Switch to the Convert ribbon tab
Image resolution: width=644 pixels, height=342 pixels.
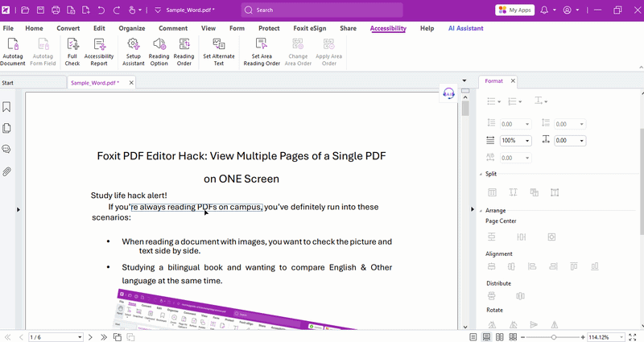tap(68, 28)
